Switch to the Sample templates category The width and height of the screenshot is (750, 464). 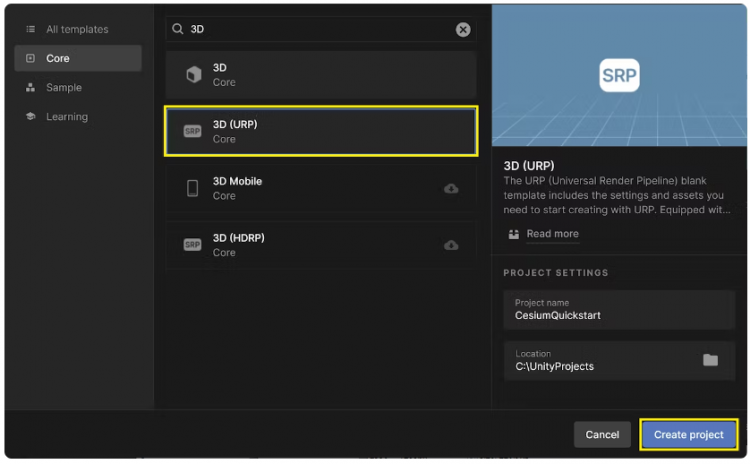coord(77,88)
